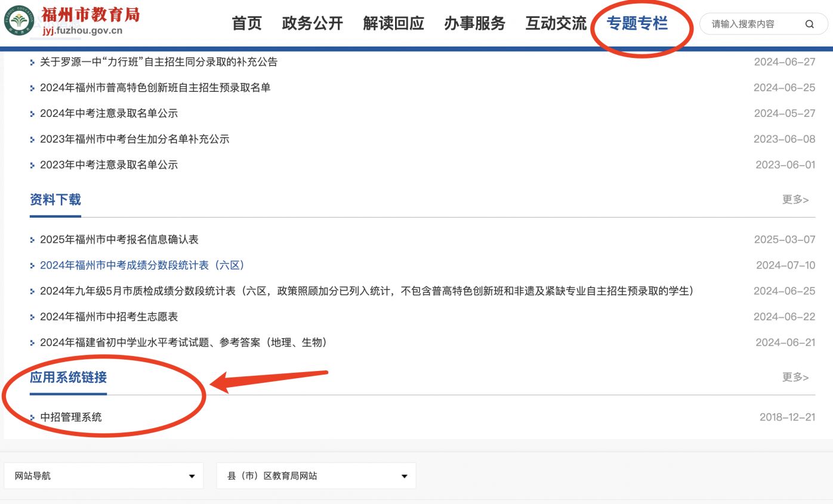Open 关于罗源一中“力行班” 补充公告 link
Viewport: 833px width, 504px height.
coord(158,62)
